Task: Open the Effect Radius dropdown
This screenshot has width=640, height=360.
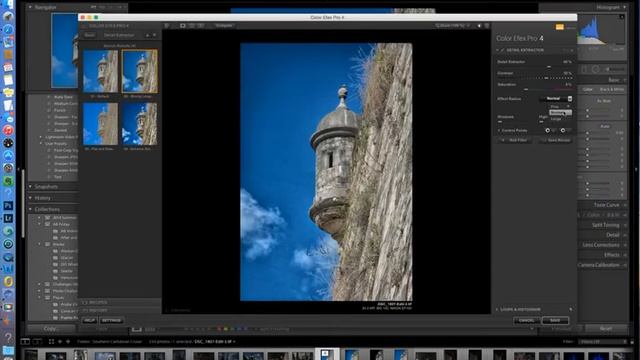Action: (x=556, y=98)
